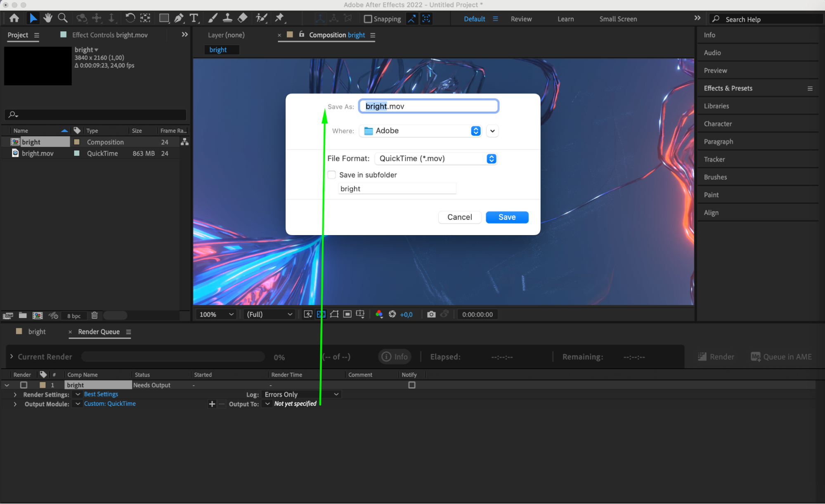Image resolution: width=825 pixels, height=504 pixels.
Task: Select the Hand tool in toolbar
Action: pos(48,18)
